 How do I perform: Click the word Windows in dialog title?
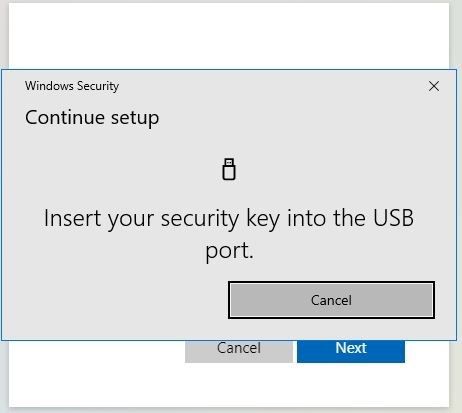point(49,86)
